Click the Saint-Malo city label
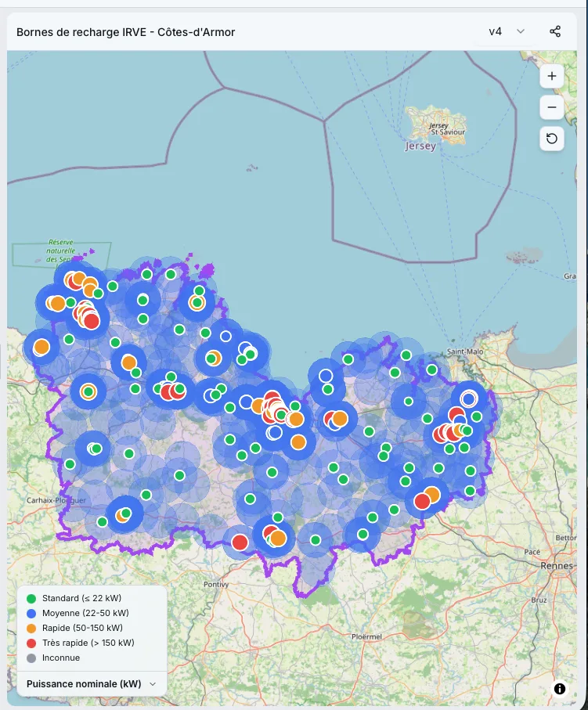Viewport: 588px width, 710px height. [x=465, y=351]
